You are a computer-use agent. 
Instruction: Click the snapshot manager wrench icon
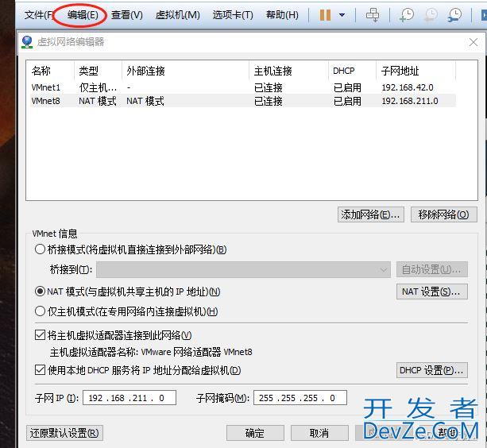454,15
